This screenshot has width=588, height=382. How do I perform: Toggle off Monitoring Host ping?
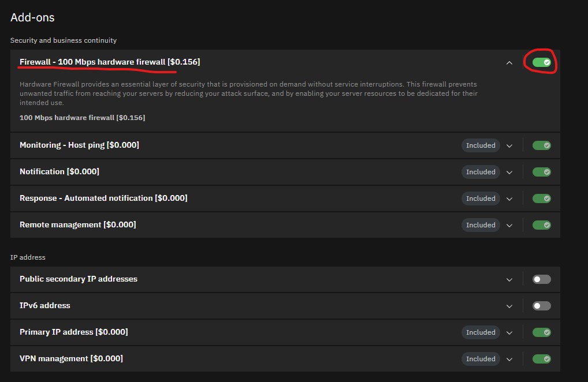pos(541,145)
